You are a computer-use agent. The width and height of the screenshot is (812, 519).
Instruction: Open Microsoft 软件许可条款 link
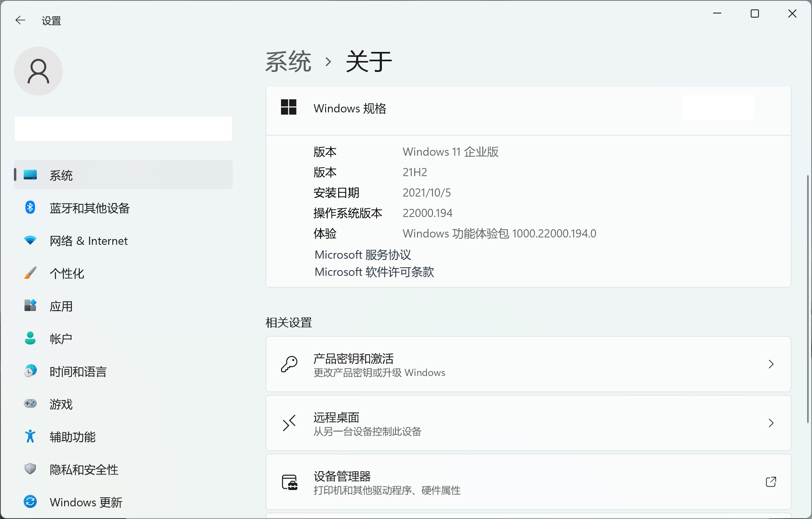(x=374, y=272)
